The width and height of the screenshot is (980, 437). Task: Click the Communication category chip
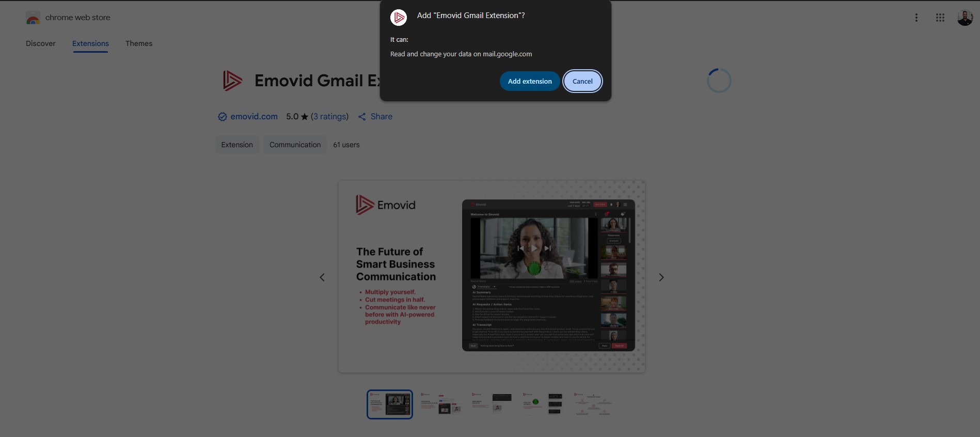pyautogui.click(x=295, y=145)
